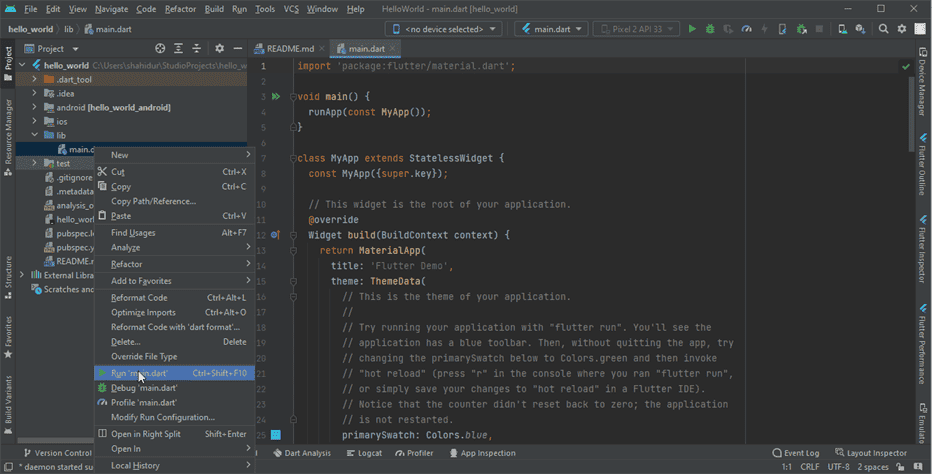Image resolution: width=932 pixels, height=474 pixels.
Task: Click the Flutter Hot Reload lightning icon
Action: pyautogui.click(x=765, y=29)
